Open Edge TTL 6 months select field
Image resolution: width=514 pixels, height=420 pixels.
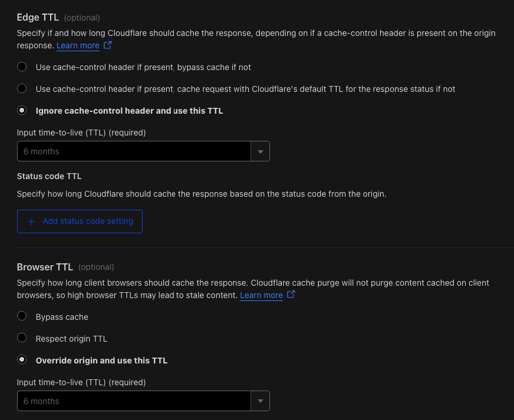point(143,151)
